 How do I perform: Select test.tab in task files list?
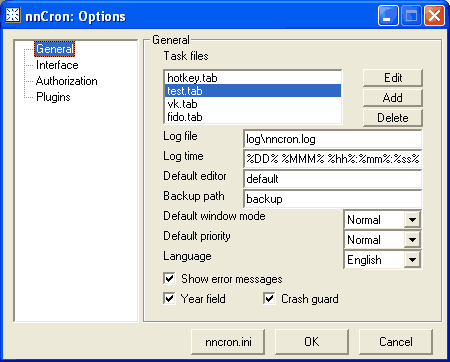pyautogui.click(x=253, y=91)
